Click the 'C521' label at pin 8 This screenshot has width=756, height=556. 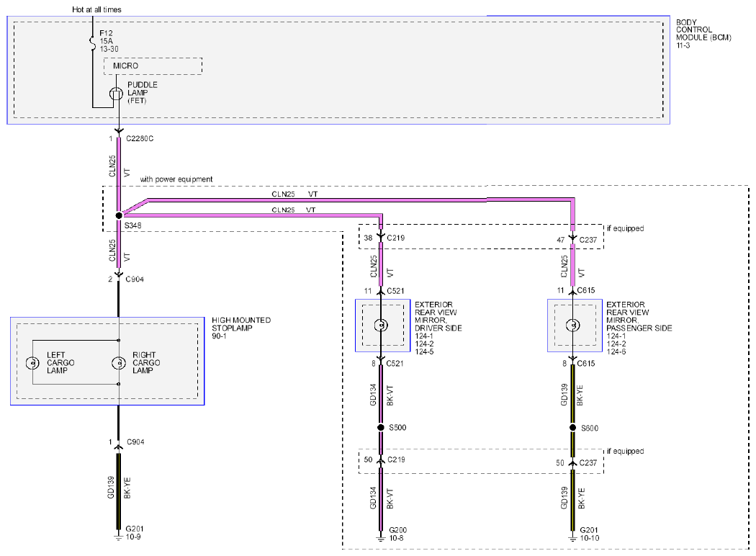click(395, 364)
